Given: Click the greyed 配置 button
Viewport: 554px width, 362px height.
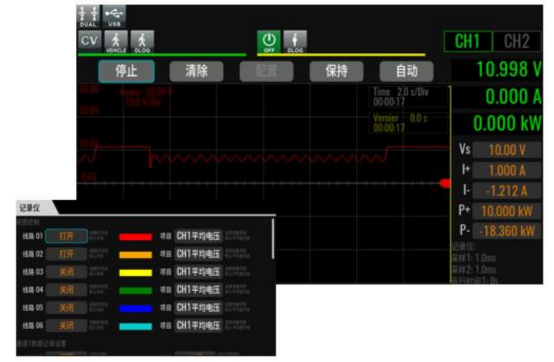Looking at the screenshot, I should click(266, 71).
